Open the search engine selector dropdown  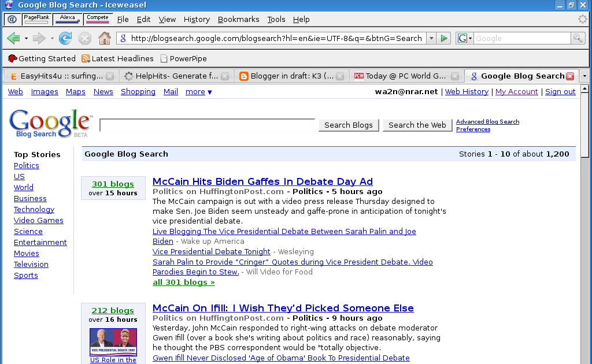(x=465, y=39)
